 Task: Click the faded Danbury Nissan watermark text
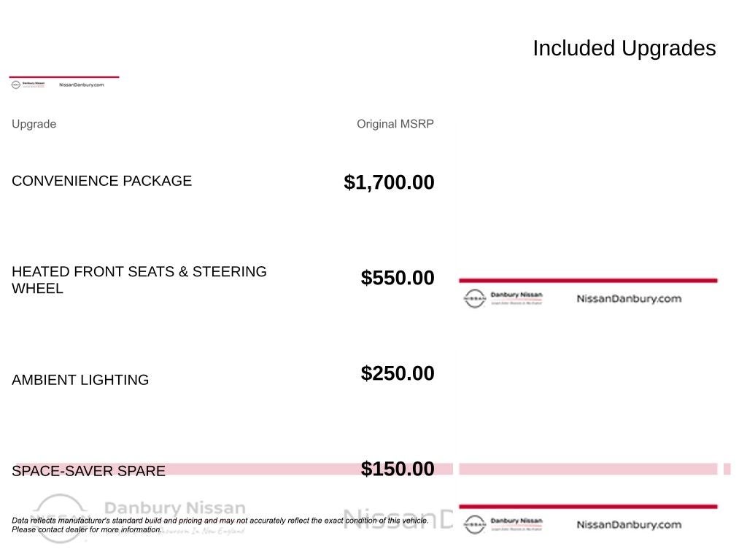(175, 508)
